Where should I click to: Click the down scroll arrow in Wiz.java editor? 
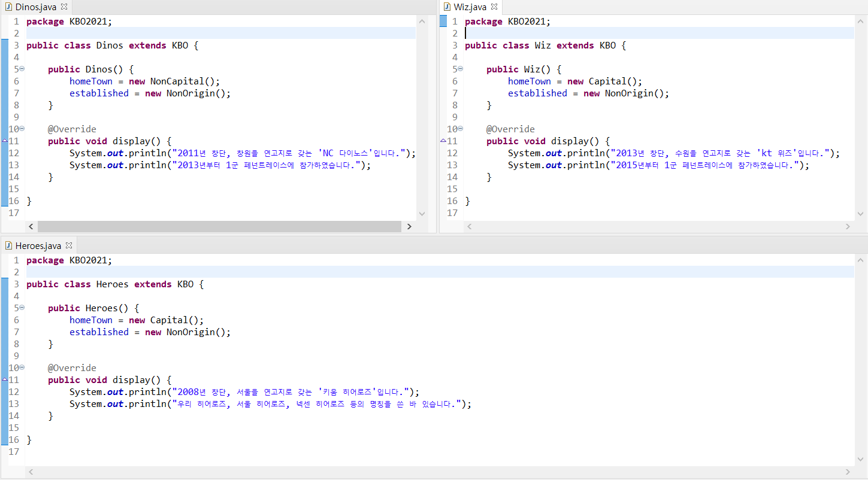(x=860, y=213)
